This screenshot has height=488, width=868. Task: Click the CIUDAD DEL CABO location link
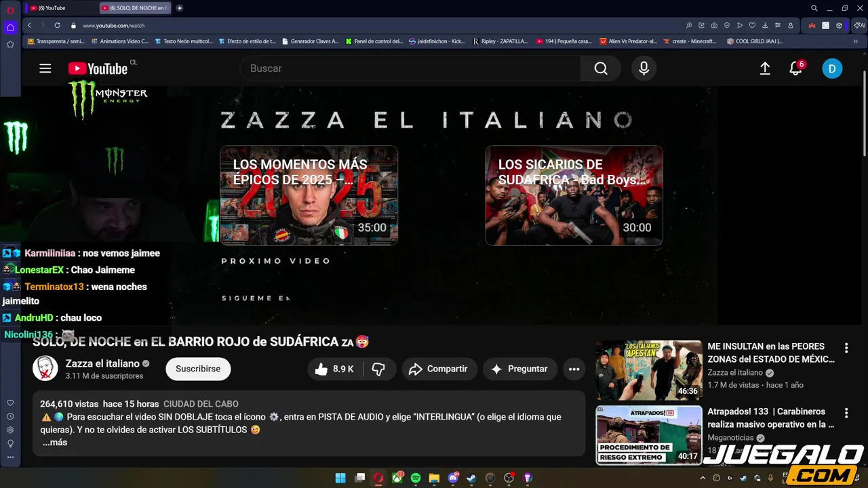201,404
